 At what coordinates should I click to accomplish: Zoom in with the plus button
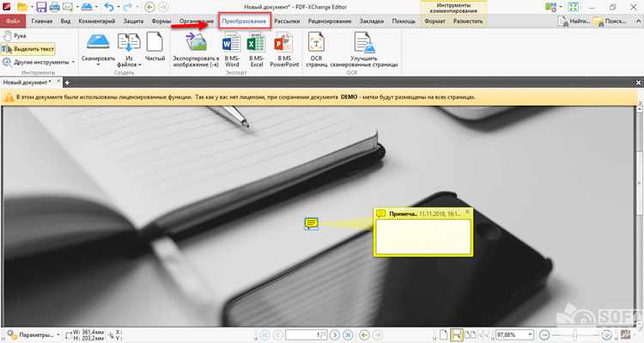(606, 334)
